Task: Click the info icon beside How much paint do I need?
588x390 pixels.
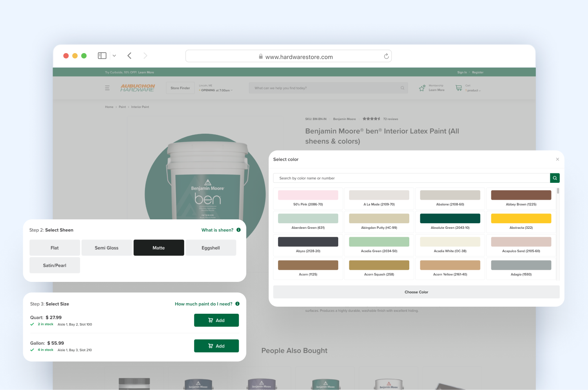Action: (x=237, y=304)
